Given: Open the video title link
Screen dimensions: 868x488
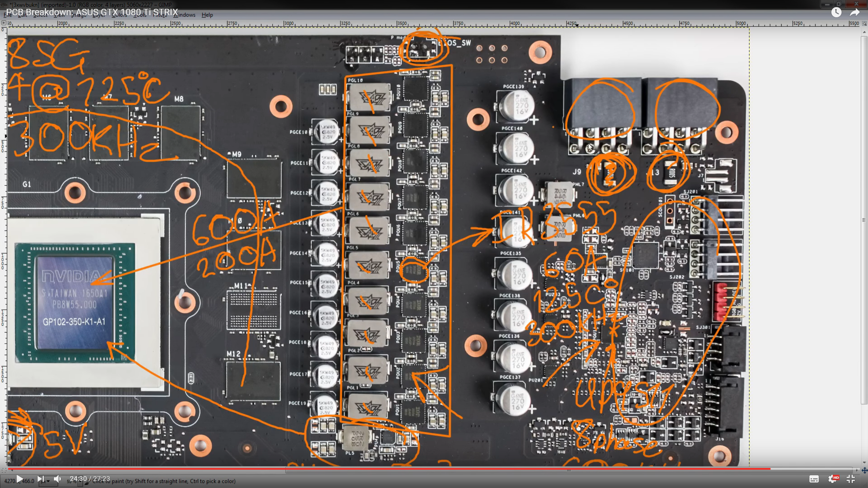Looking at the screenshot, I should click(92, 13).
